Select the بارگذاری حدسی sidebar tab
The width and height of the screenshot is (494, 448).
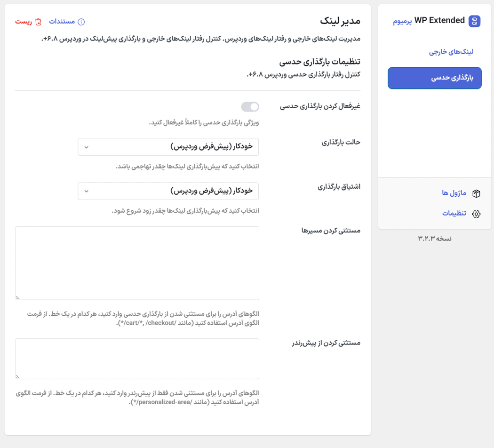[434, 78]
